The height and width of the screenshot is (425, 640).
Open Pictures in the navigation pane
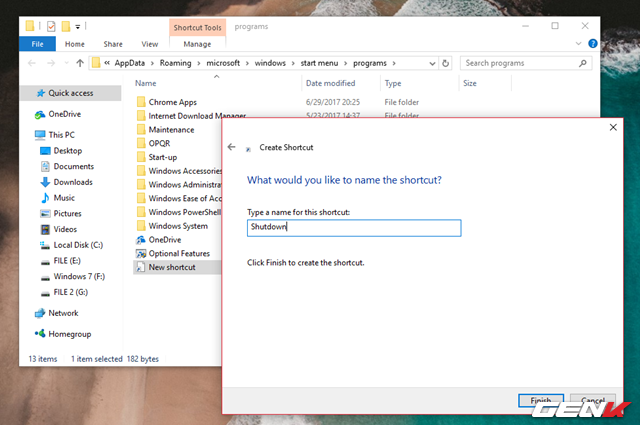(x=67, y=214)
